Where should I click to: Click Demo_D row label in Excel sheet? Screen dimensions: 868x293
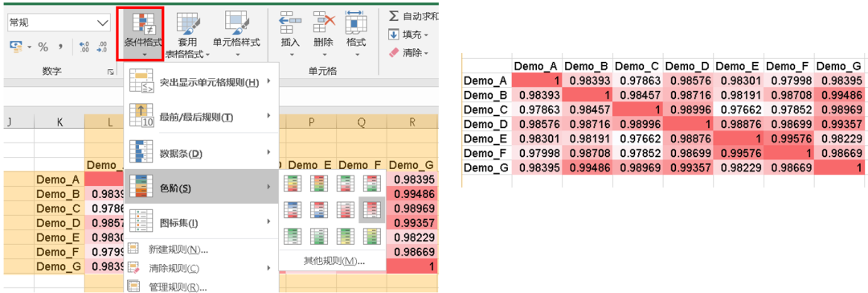coord(59,222)
